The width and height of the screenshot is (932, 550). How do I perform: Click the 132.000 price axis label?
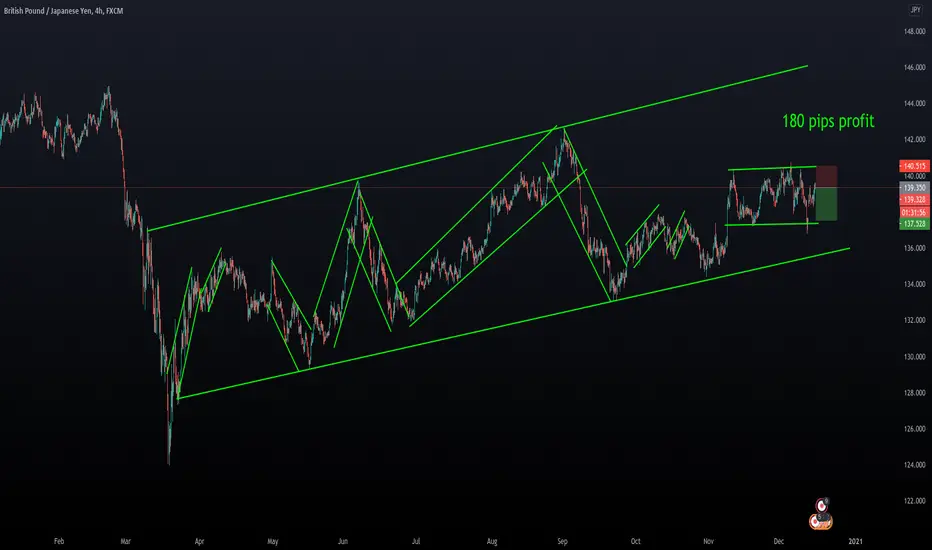914,320
